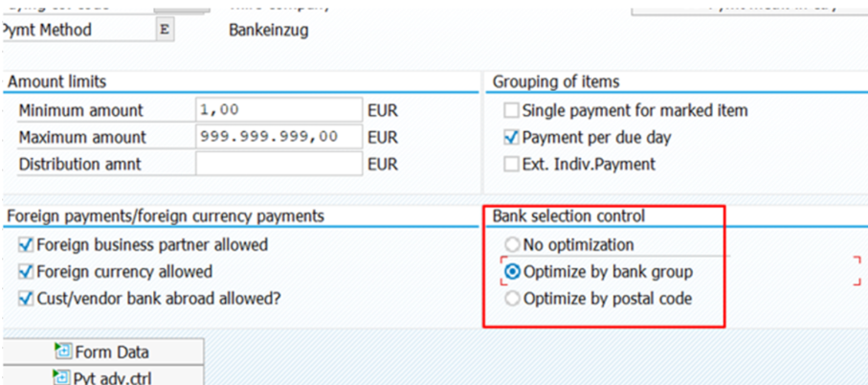Choose Optimize by postal code
The width and height of the screenshot is (868, 385).
(x=513, y=299)
